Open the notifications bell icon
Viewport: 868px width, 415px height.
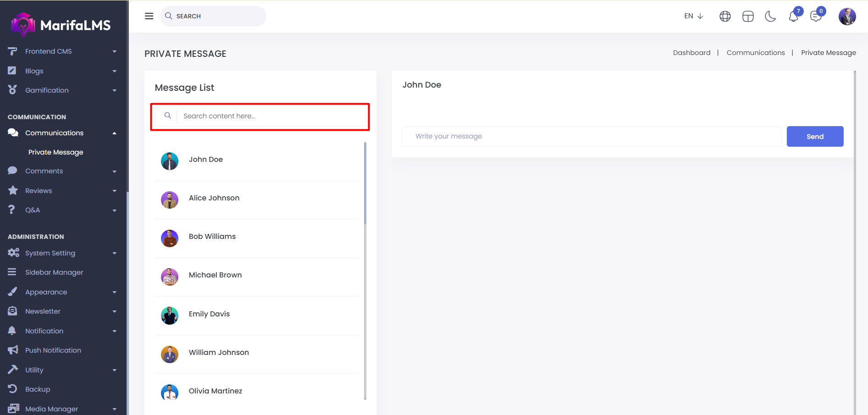coord(793,17)
